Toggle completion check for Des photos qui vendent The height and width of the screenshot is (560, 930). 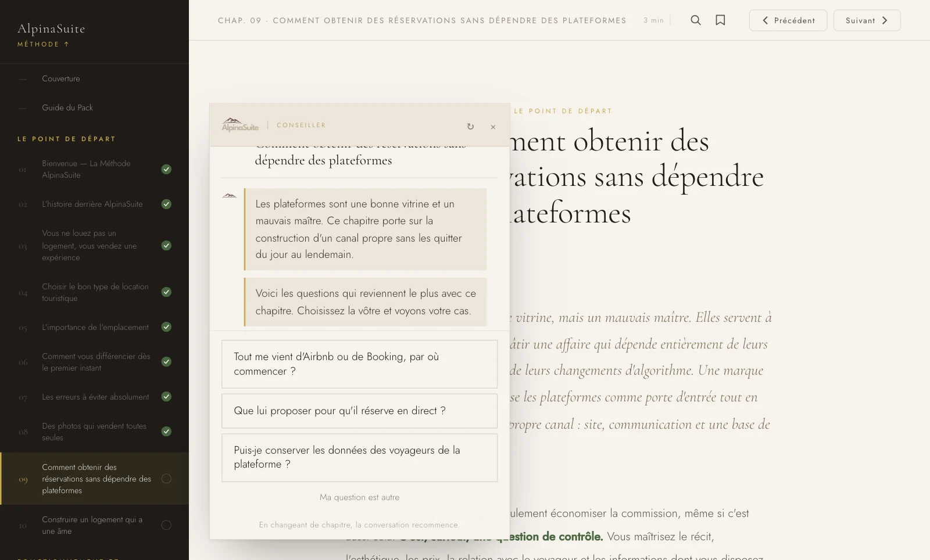[x=166, y=431]
